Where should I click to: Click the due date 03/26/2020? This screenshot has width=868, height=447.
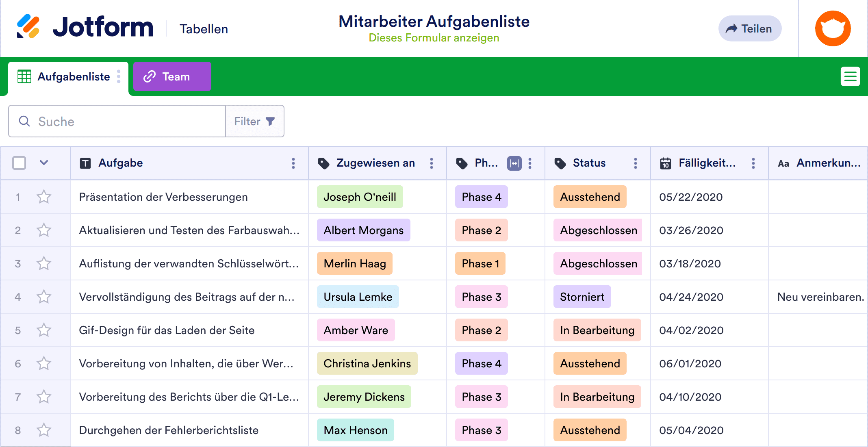point(691,230)
